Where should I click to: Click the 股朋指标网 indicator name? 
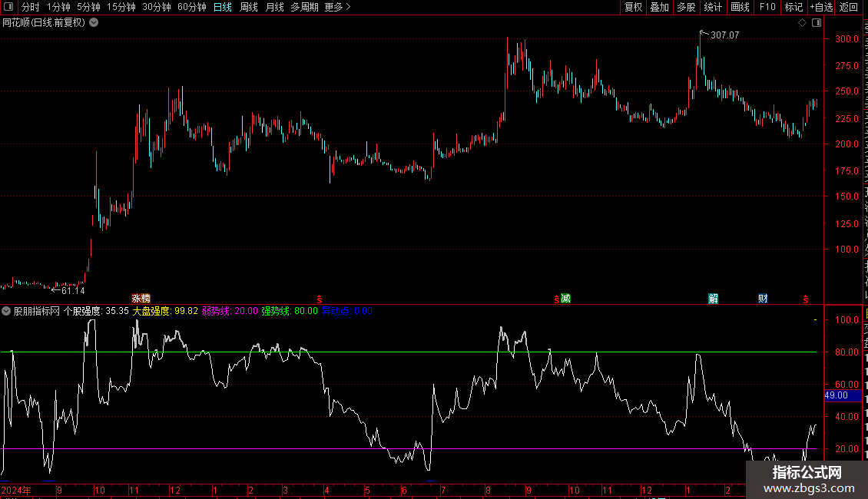coord(37,311)
